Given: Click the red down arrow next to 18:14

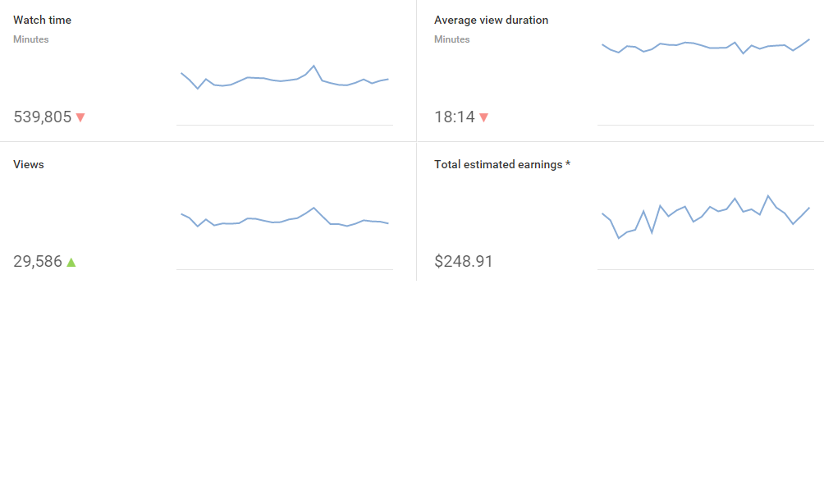Looking at the screenshot, I should (483, 117).
